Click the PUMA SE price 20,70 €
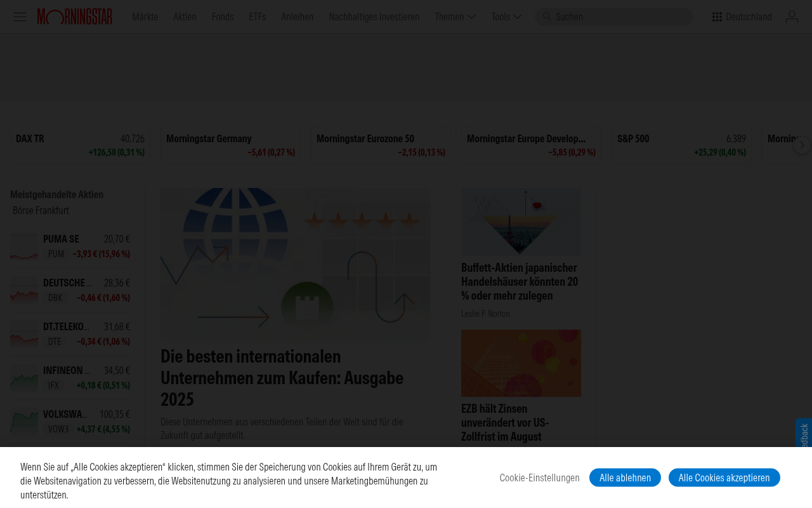 [117, 239]
